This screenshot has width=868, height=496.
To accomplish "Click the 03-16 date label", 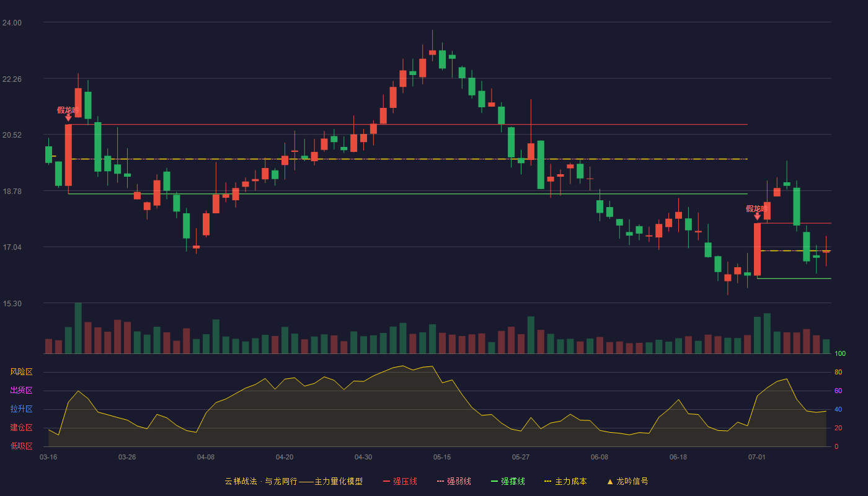I will pyautogui.click(x=48, y=457).
